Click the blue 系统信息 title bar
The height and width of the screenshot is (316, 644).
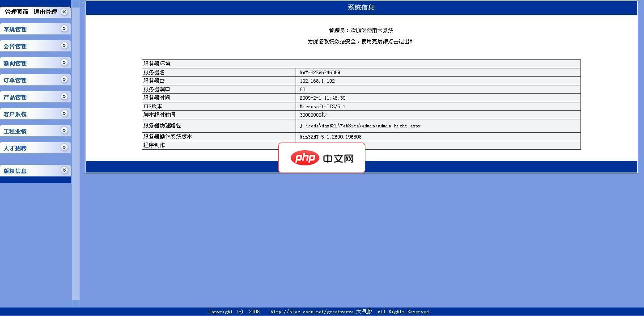click(x=360, y=7)
